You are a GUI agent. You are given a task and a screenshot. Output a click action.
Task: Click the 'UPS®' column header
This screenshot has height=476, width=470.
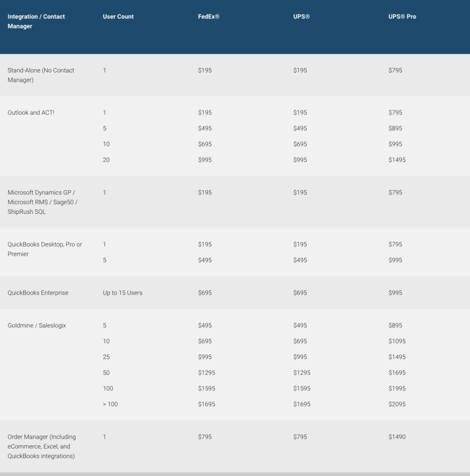pos(301,17)
